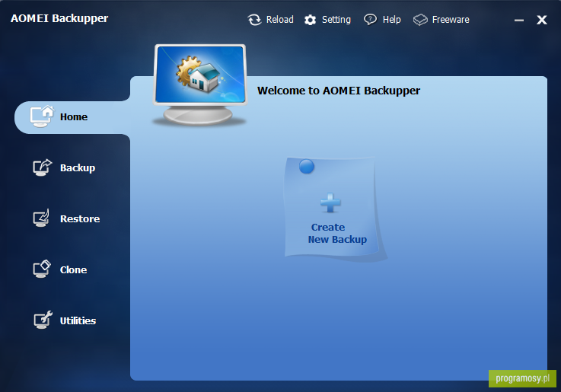The height and width of the screenshot is (392, 561).
Task: Close the AOMEI Backupper window
Action: (542, 20)
